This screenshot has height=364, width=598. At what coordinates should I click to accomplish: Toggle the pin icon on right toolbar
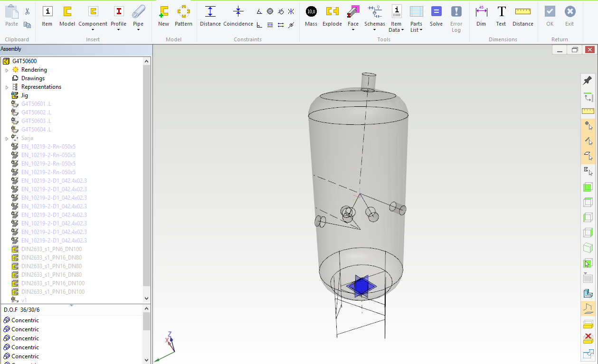(588, 80)
